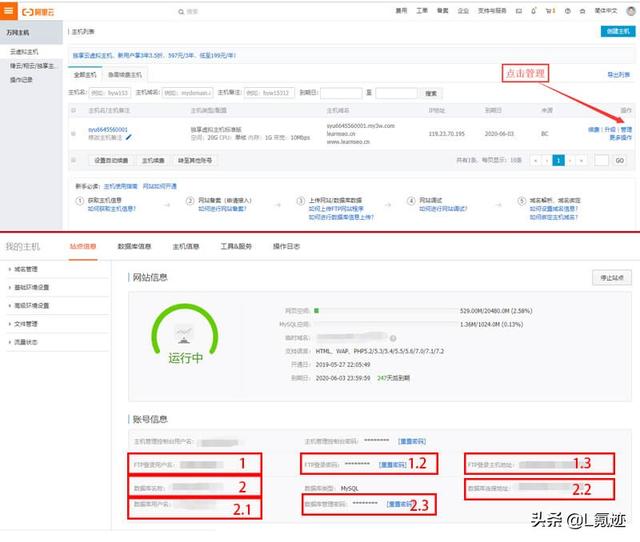Image resolution: width=640 pixels, height=542 pixels.
Task: Switch to 全部主机 tab
Action: (85, 75)
